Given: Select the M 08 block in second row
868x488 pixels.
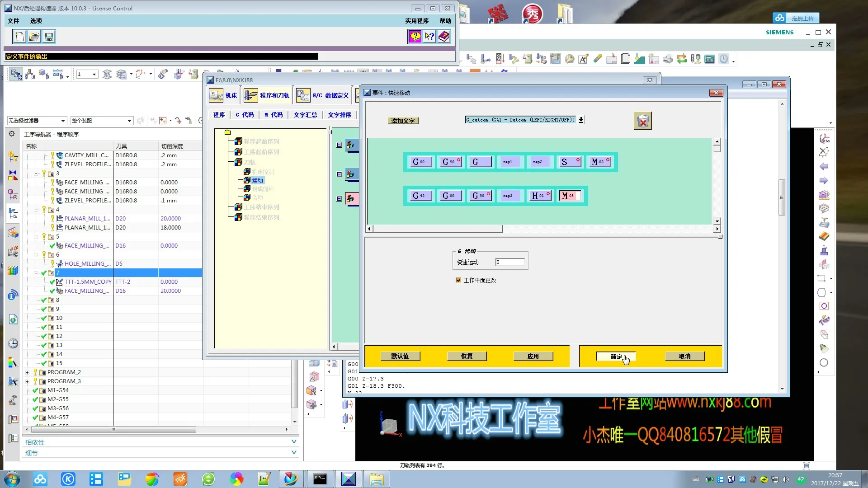Looking at the screenshot, I should coord(568,196).
